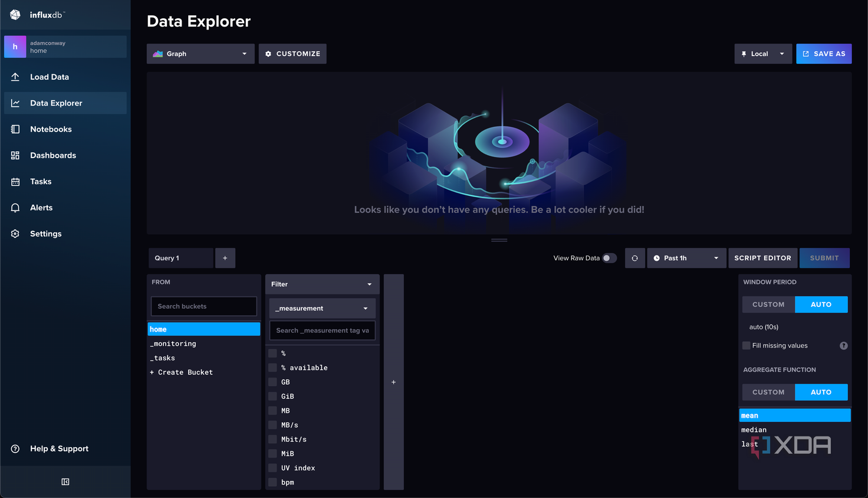The height and width of the screenshot is (498, 868).
Task: Click the Search _measurement tag values field
Action: coord(323,330)
